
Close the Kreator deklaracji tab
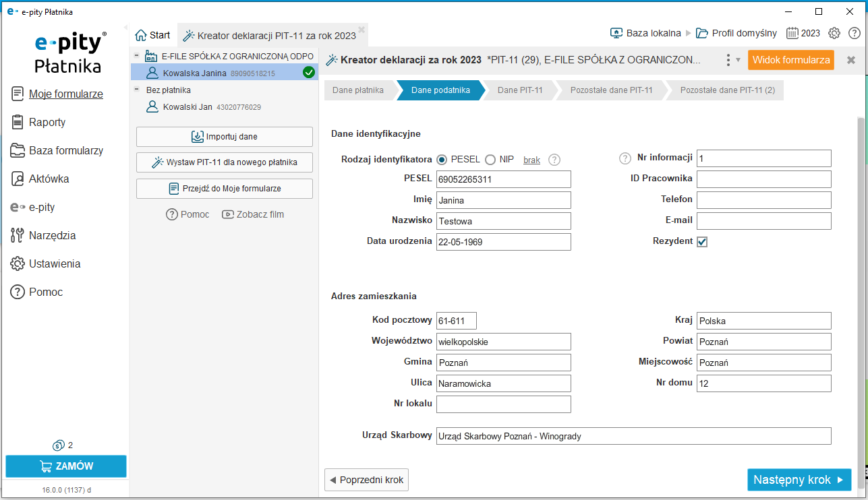coord(361,30)
